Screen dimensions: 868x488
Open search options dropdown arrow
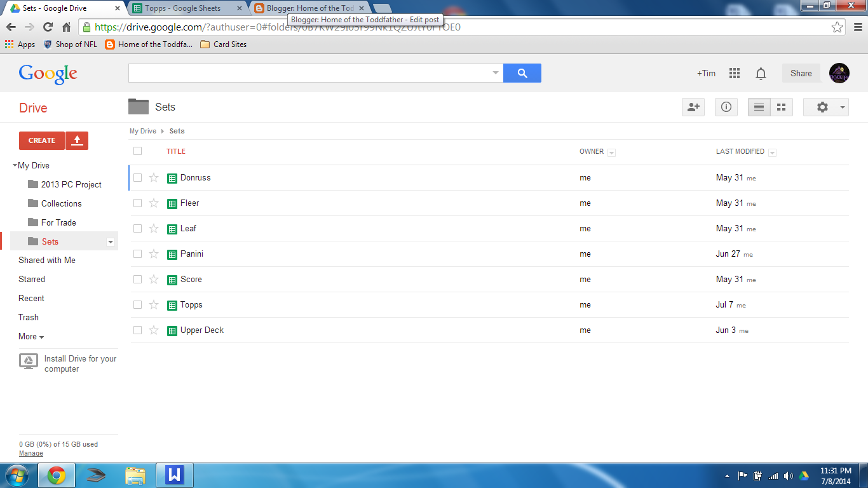point(496,73)
